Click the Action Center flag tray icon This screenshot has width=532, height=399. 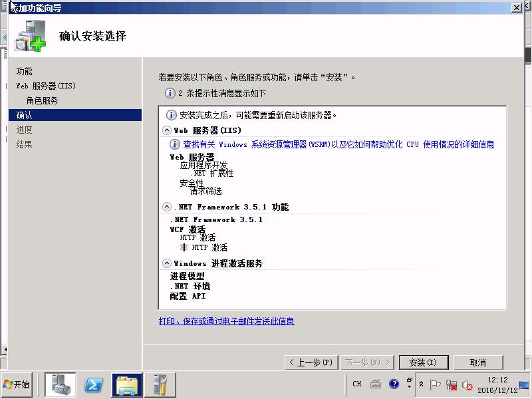(436, 384)
